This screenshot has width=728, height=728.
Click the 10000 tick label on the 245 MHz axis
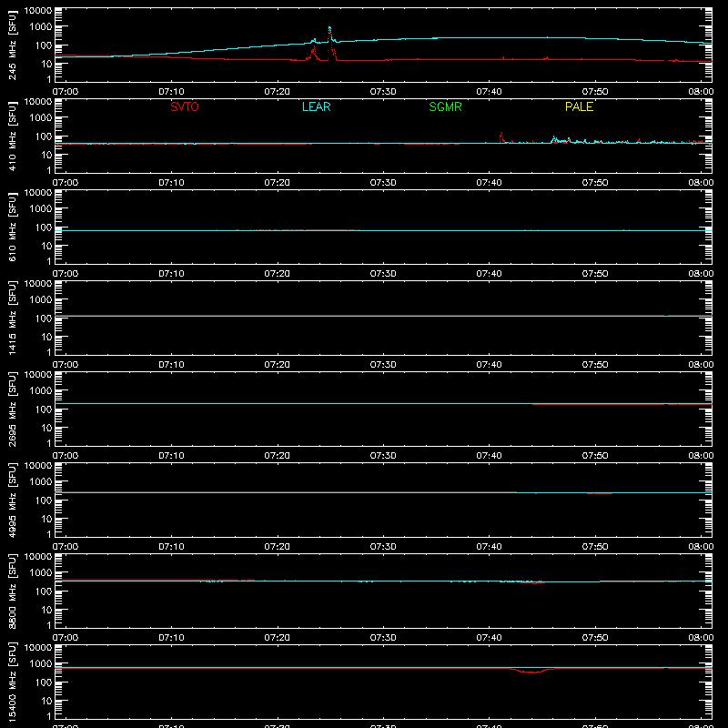pos(38,11)
